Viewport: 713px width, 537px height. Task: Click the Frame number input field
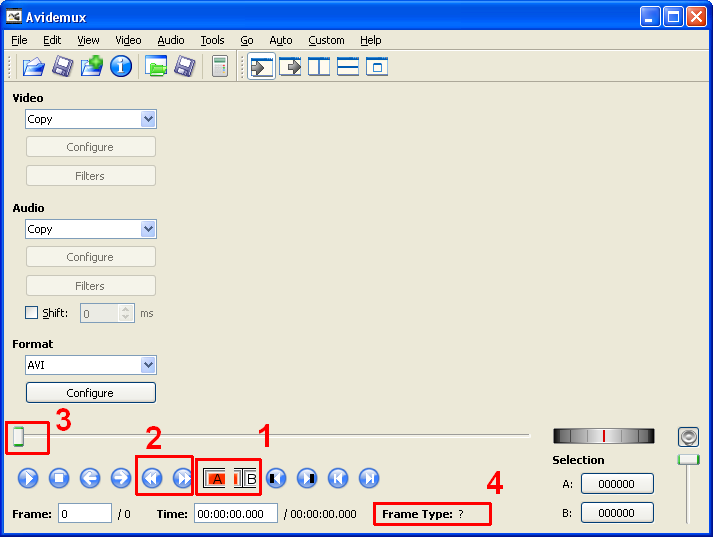click(x=85, y=514)
